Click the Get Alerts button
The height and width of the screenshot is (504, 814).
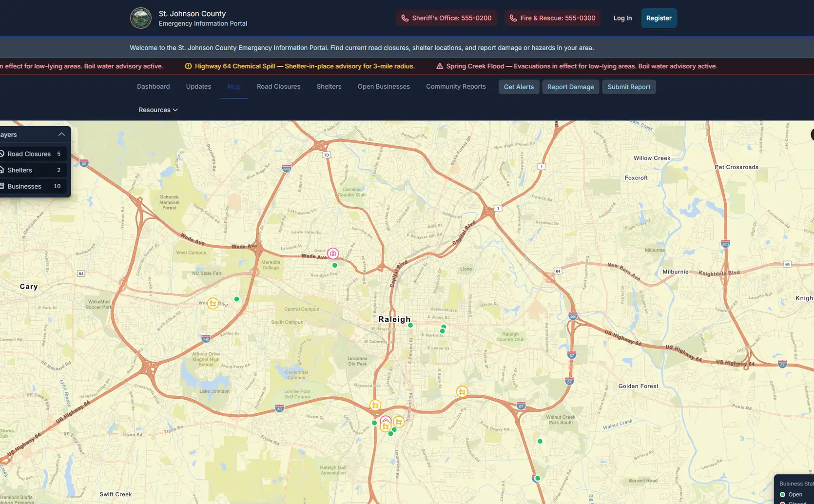(519, 87)
